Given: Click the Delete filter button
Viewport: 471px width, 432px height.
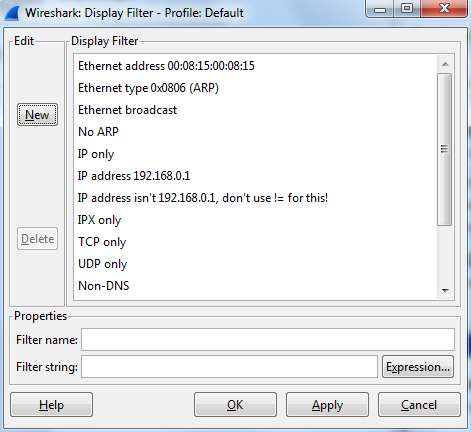Looking at the screenshot, I should (37, 239).
